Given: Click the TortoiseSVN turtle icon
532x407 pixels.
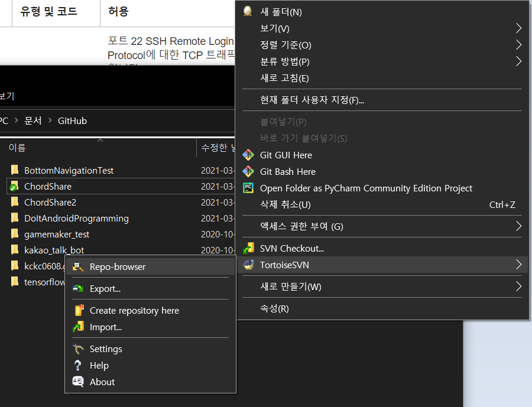Looking at the screenshot, I should (249, 265).
